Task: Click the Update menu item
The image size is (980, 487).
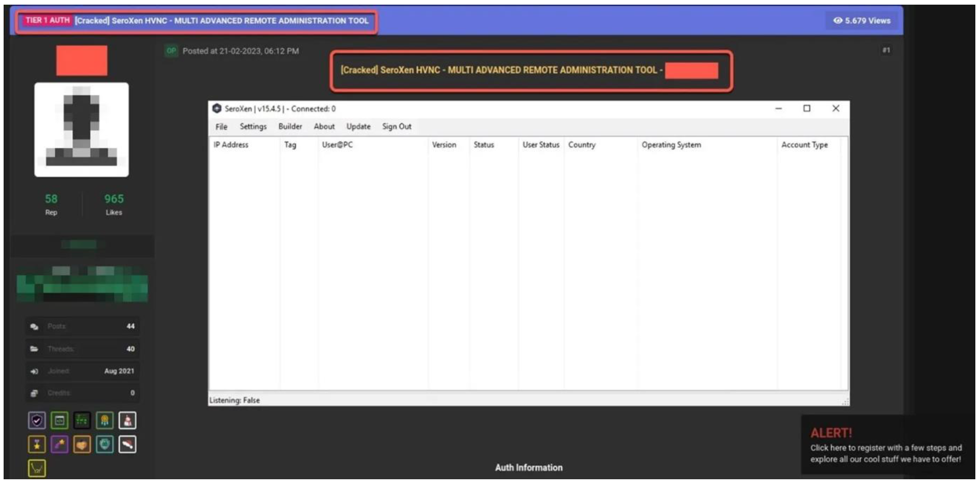Action: pos(358,127)
